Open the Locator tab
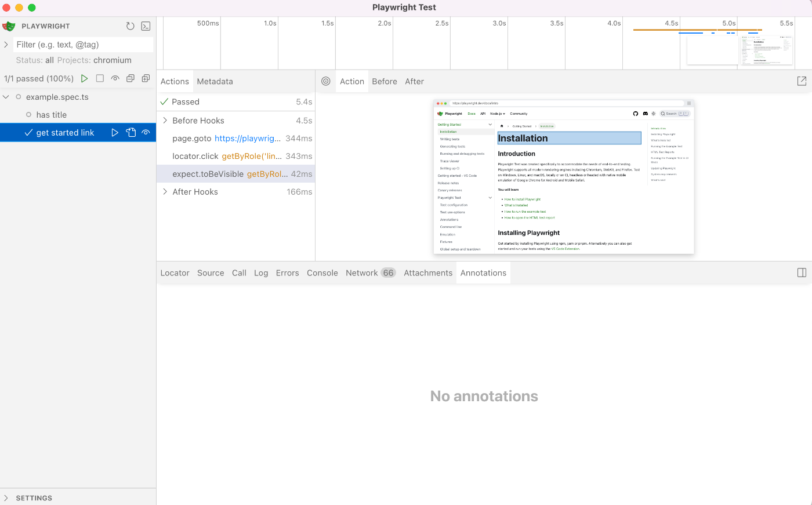The image size is (812, 505). point(175,273)
